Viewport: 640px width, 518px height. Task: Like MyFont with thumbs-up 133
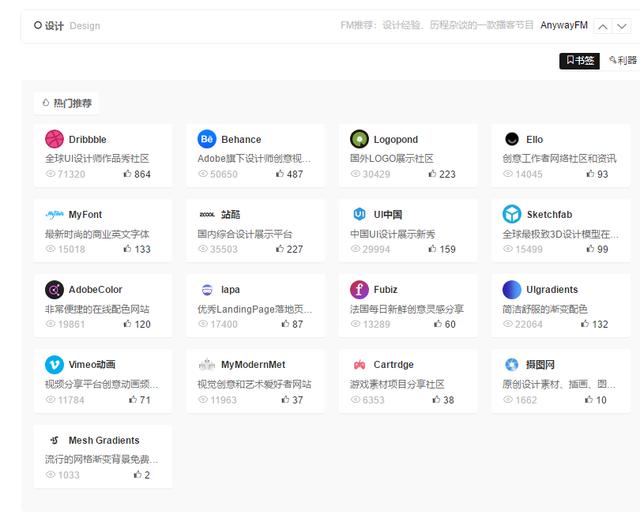pos(137,249)
